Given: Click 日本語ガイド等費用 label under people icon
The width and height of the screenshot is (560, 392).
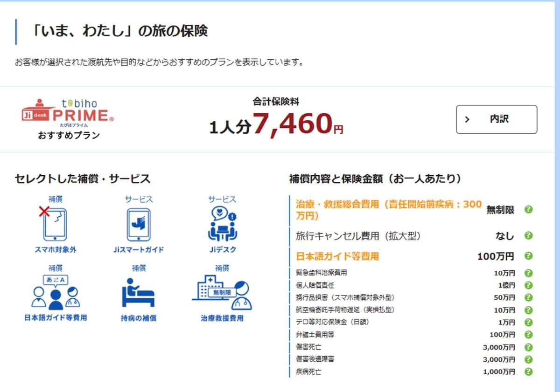Looking at the screenshot, I should pos(56,318).
